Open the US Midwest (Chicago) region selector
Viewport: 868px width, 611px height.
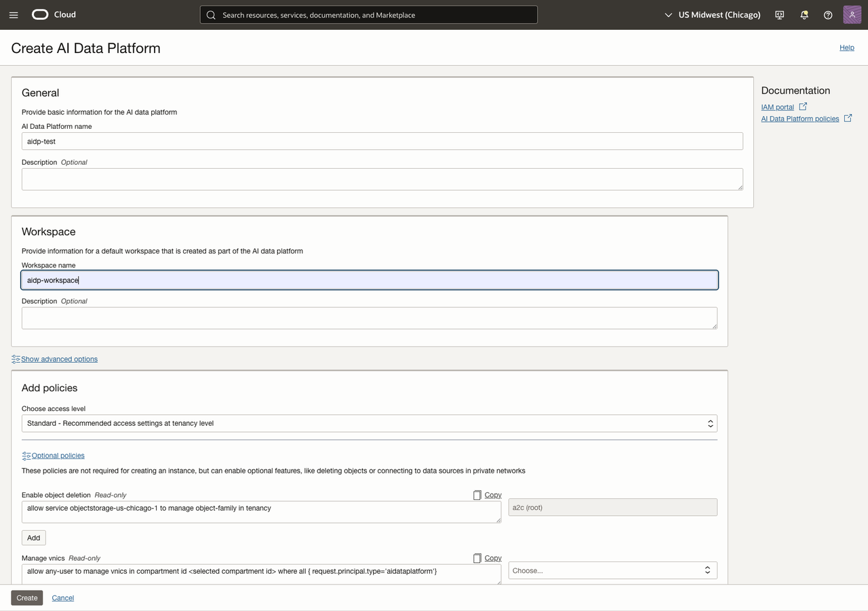(x=712, y=15)
